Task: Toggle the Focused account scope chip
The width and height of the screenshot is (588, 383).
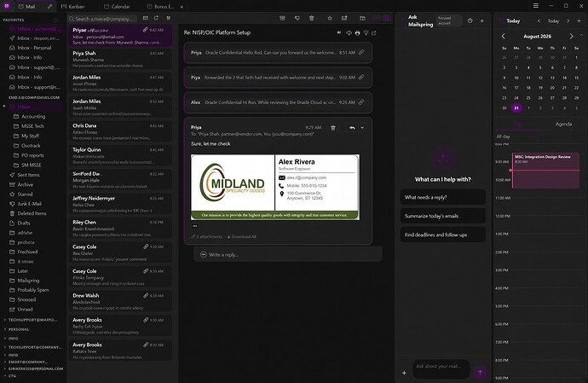Action: 448,20
